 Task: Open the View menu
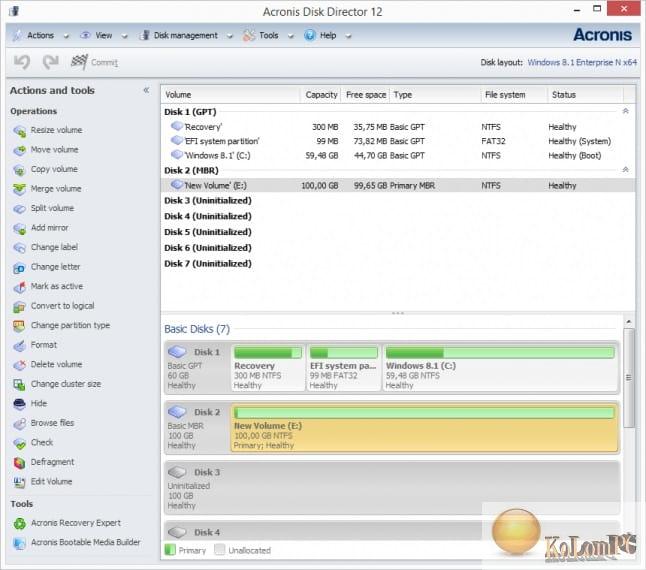(103, 35)
